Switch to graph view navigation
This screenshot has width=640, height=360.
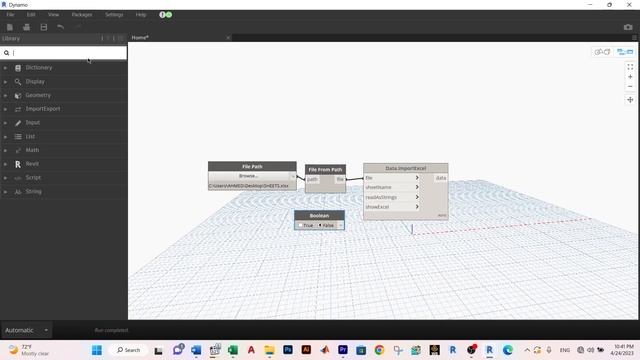coord(625,52)
